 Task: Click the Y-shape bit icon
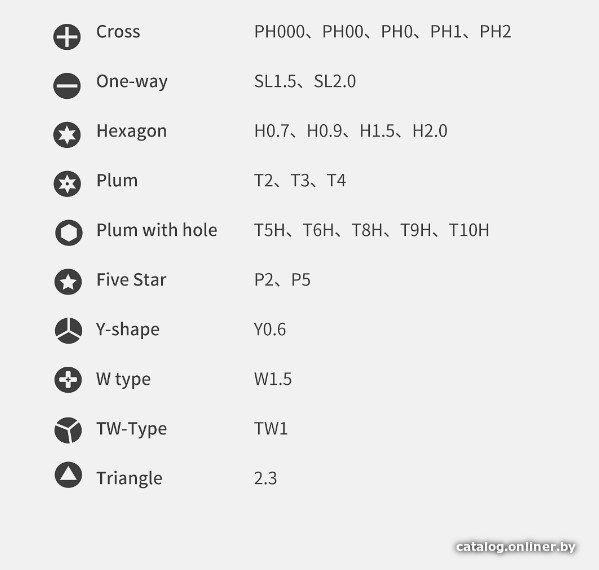coord(68,330)
